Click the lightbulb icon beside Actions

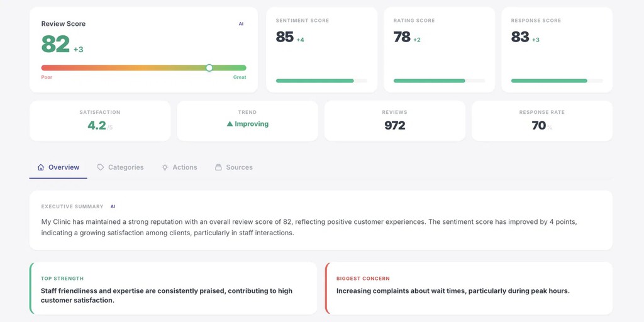click(x=165, y=167)
